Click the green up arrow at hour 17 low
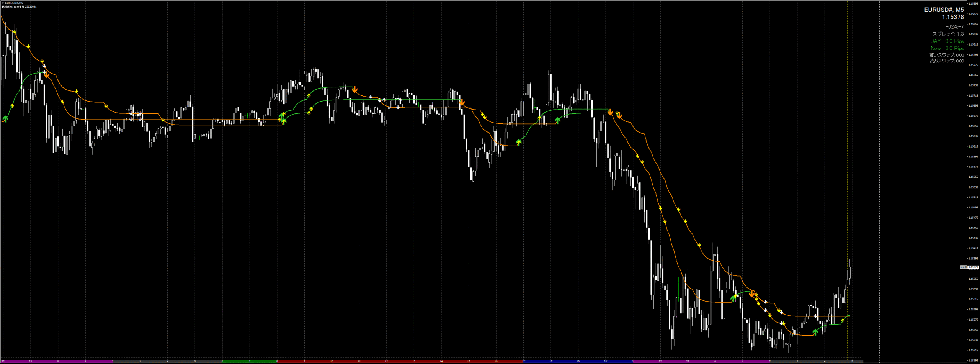The image size is (980, 364). [x=519, y=142]
